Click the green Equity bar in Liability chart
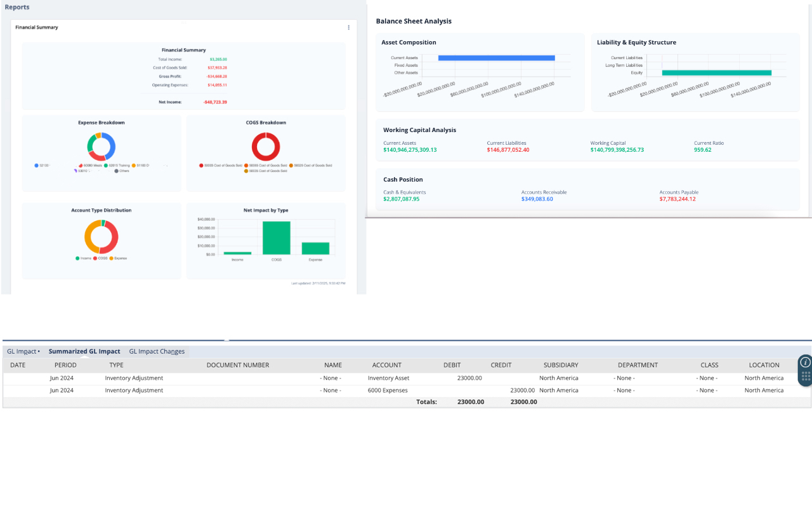The image size is (812, 508). point(717,73)
